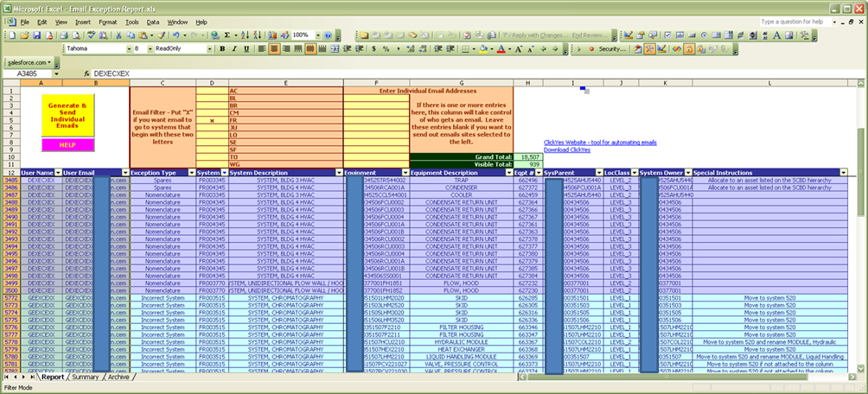Image resolution: width=868 pixels, height=394 pixels.
Task: Click the More Controls hammer-and-wrench icon
Action: 804,35
